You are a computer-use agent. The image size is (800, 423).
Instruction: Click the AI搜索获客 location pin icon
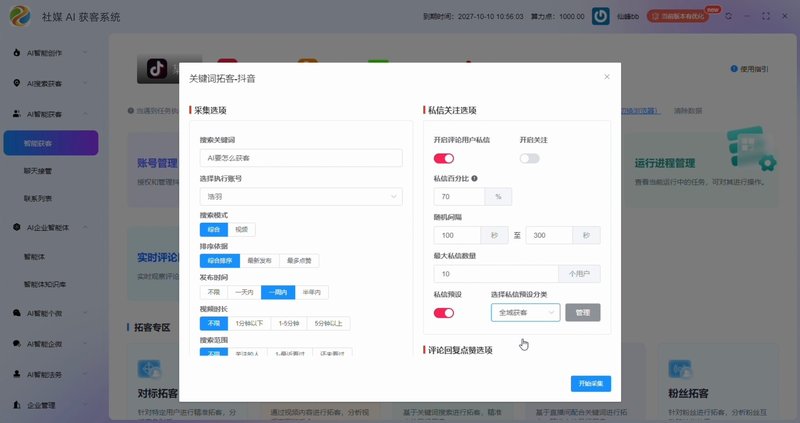click(17, 83)
